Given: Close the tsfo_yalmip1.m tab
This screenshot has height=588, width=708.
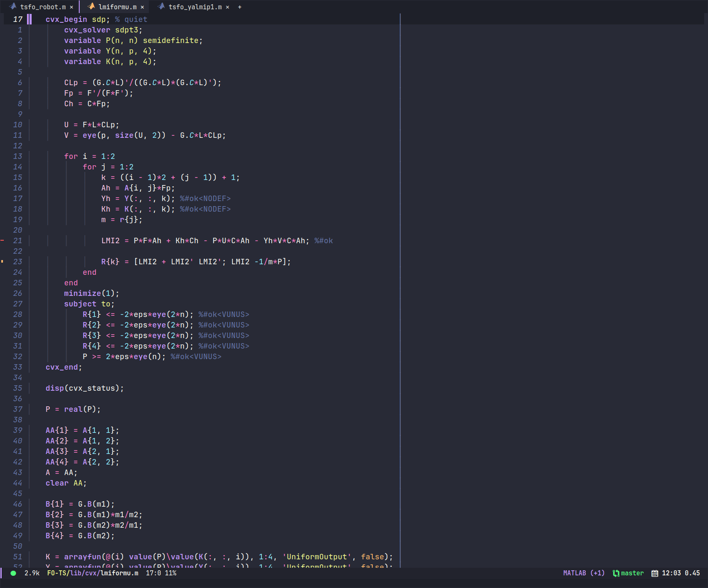Looking at the screenshot, I should (228, 7).
